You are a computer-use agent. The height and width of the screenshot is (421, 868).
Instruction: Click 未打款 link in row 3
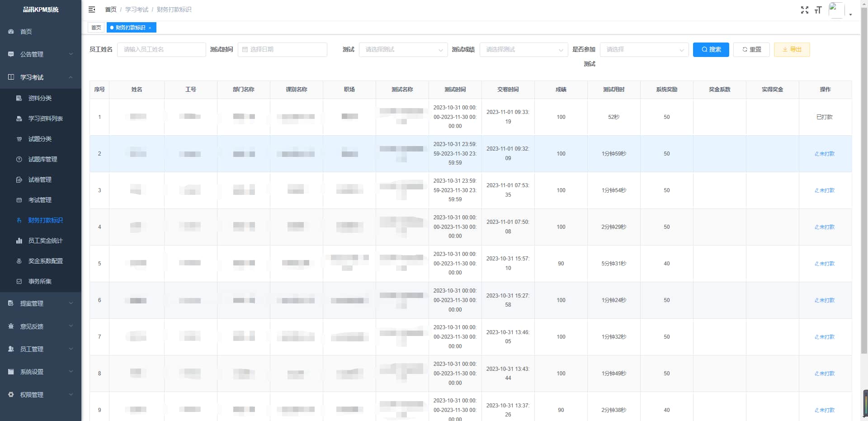(825, 190)
